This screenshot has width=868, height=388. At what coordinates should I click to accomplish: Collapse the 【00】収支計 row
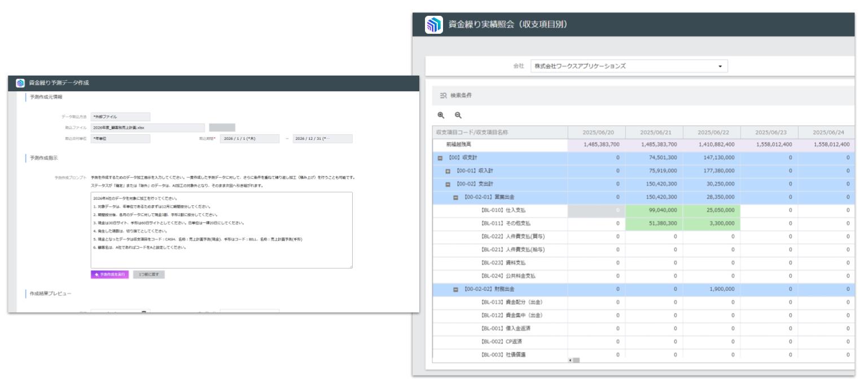click(x=440, y=157)
